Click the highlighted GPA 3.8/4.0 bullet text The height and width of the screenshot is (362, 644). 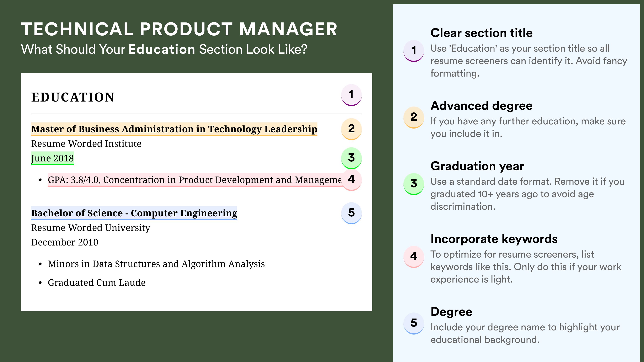coord(194,180)
